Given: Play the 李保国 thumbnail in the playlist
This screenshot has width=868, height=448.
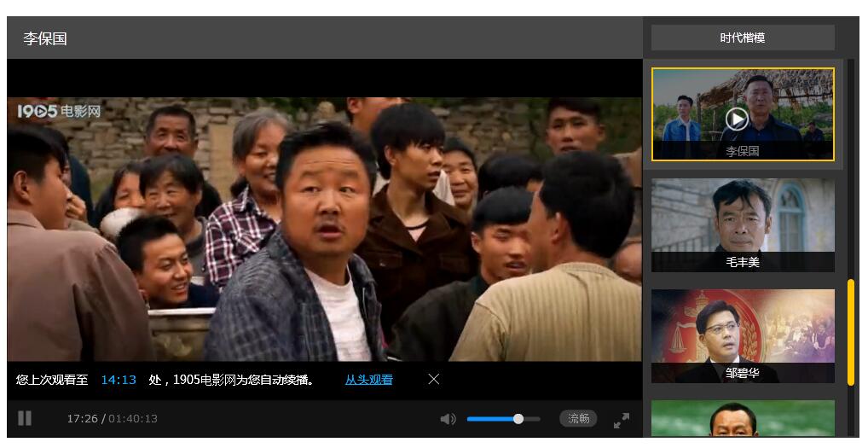Looking at the screenshot, I should tap(743, 114).
